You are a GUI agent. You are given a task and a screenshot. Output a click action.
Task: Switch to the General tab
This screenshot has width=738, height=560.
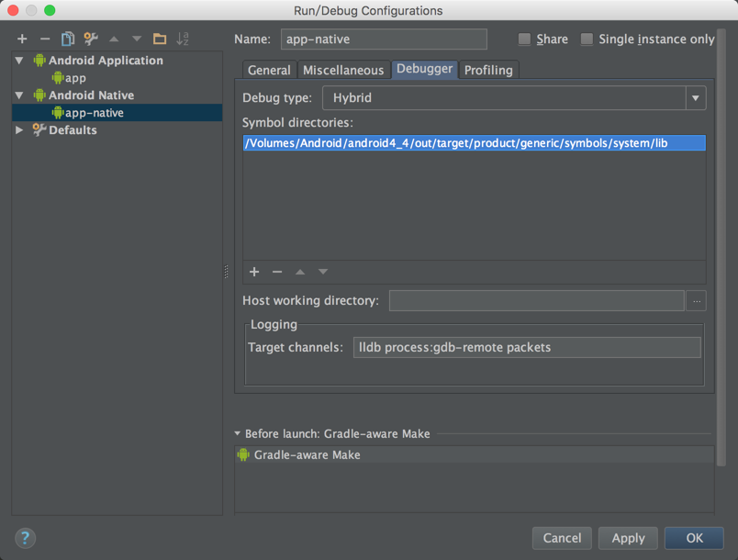coord(269,70)
